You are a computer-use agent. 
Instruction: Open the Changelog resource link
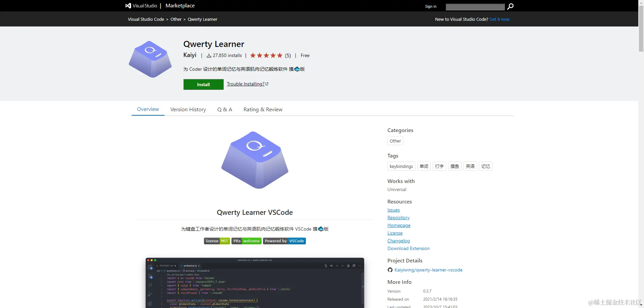[398, 241]
